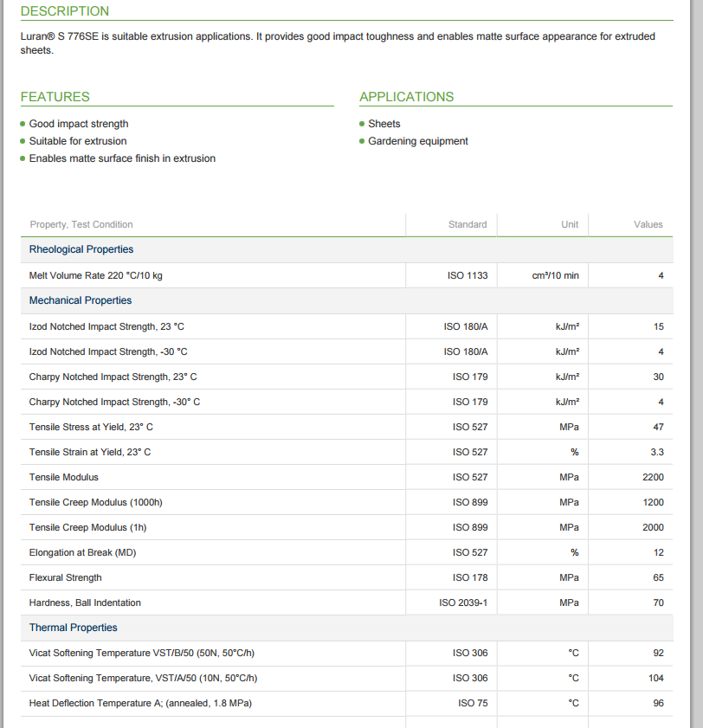The height and width of the screenshot is (728, 703).
Task: Click the 'ISO 1133' standard cell
Action: 468,275
